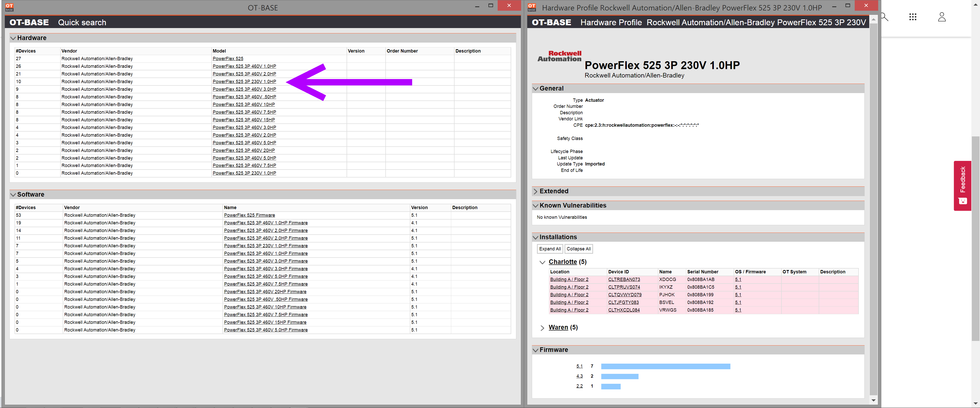Image resolution: width=980 pixels, height=408 pixels.
Task: Click firmware version 2.2 link in Firmware chart
Action: pyautogui.click(x=579, y=386)
